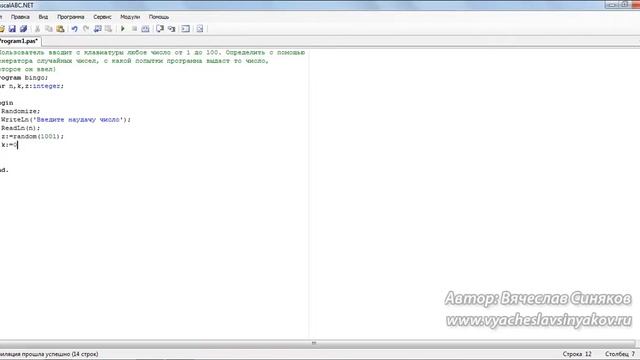Open the Помощь menu
Screen dimensions: 640x360
159,17
